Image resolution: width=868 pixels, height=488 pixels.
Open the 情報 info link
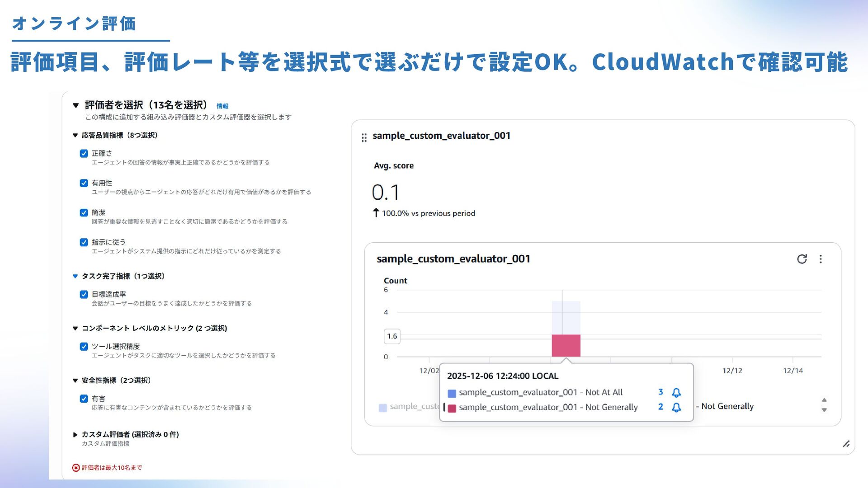(222, 106)
